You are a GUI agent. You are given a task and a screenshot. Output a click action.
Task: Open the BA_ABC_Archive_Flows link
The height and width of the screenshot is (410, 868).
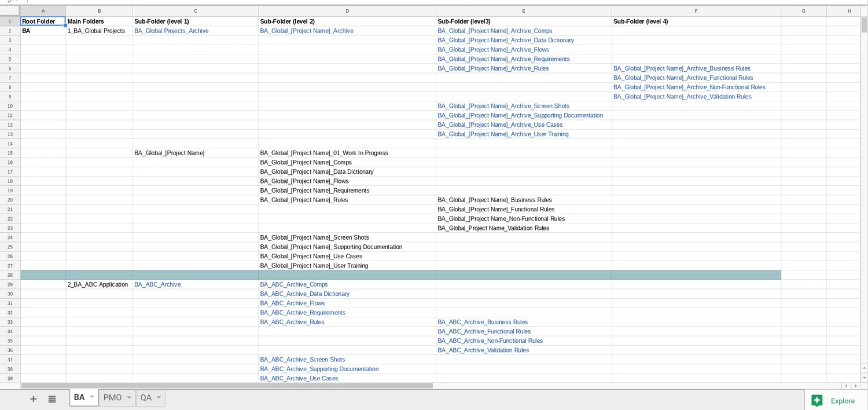292,303
